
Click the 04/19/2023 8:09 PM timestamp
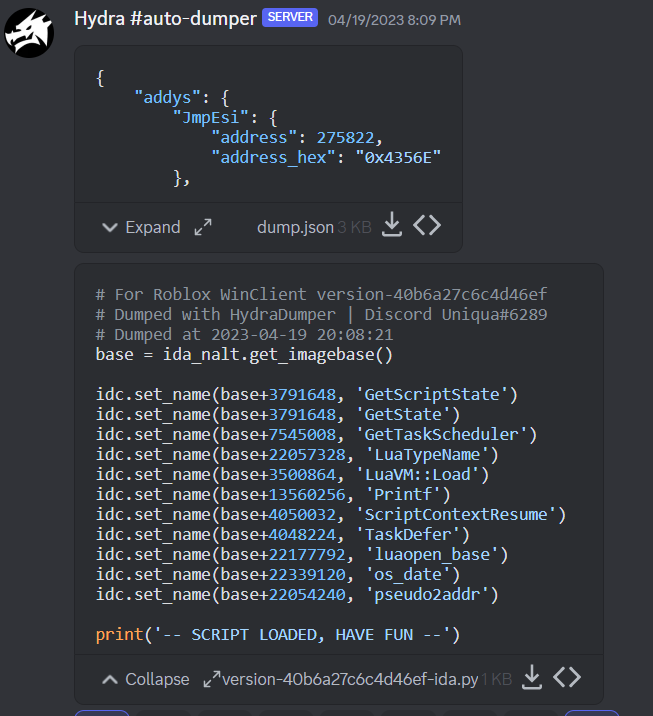coord(395,20)
